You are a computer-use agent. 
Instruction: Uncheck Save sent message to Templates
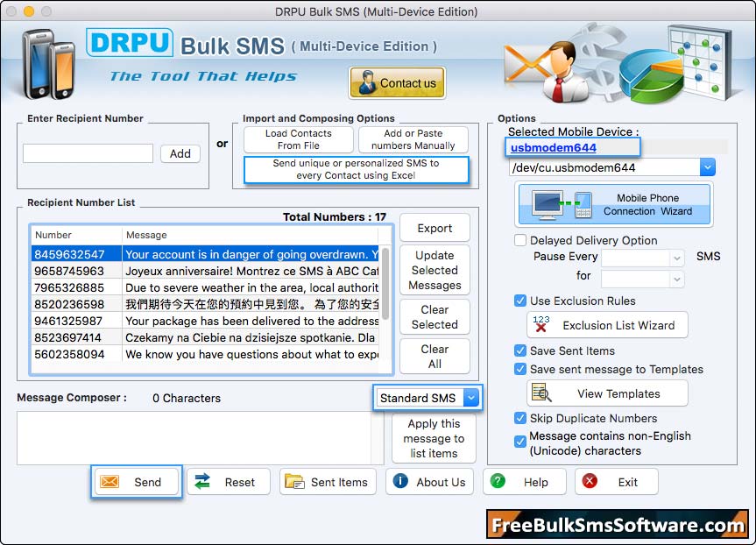coord(520,369)
